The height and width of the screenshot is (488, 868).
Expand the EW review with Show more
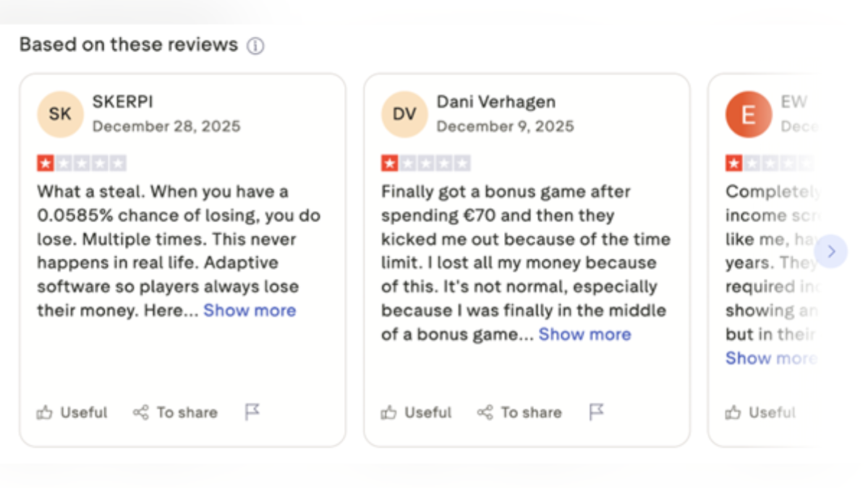(770, 358)
